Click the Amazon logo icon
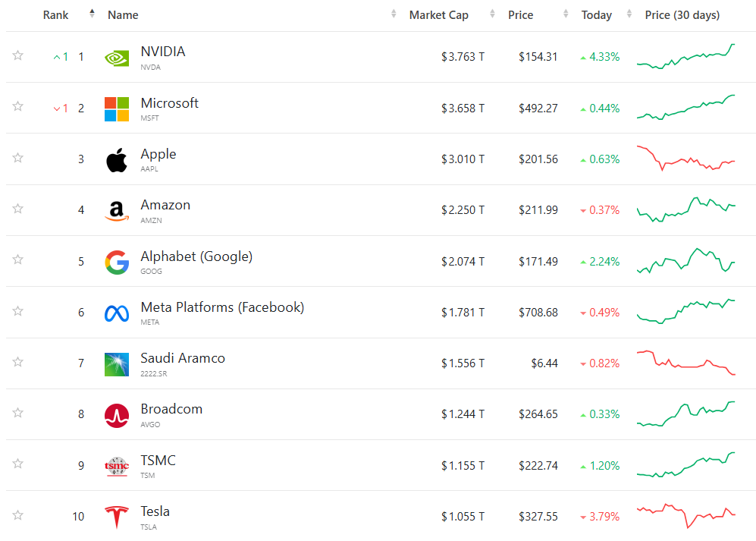The height and width of the screenshot is (541, 756). (x=117, y=211)
